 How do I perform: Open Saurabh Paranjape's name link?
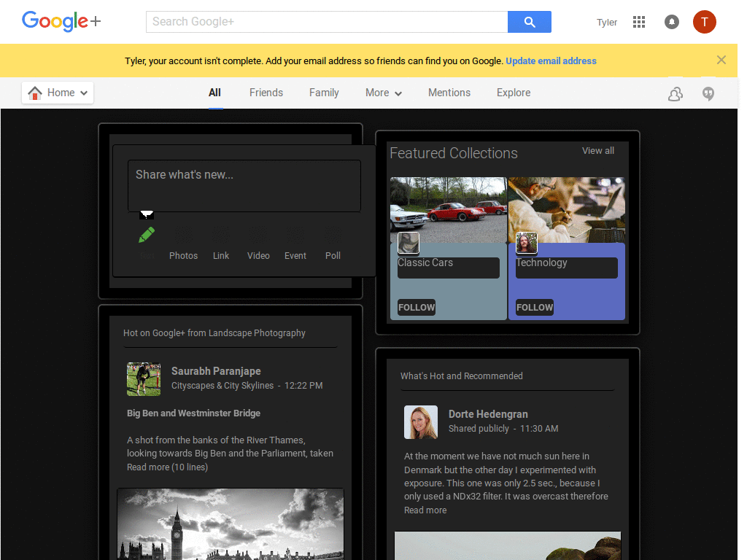(216, 371)
